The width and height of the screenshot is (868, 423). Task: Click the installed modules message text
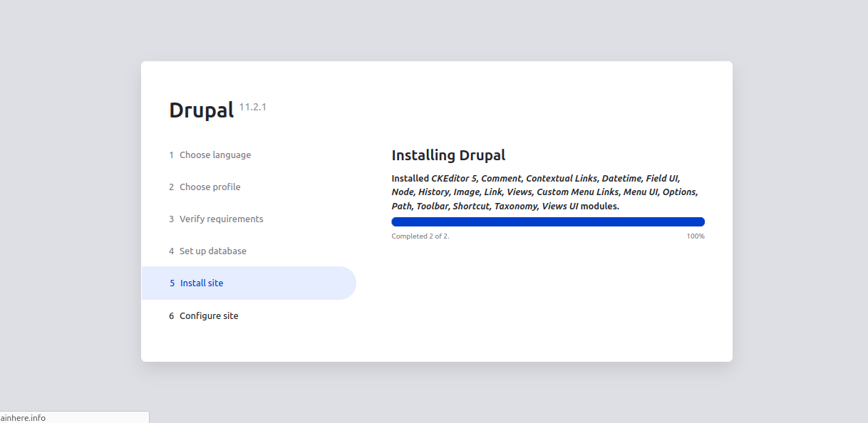click(x=545, y=192)
